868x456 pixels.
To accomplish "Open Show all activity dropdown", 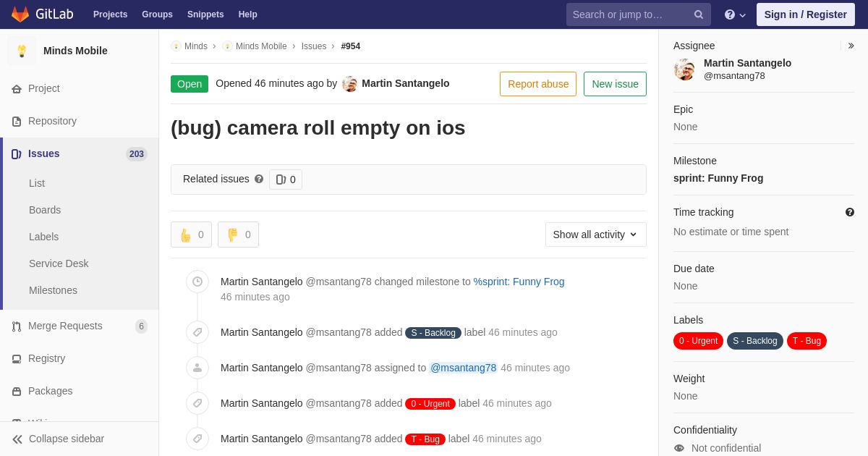I will click(x=596, y=235).
